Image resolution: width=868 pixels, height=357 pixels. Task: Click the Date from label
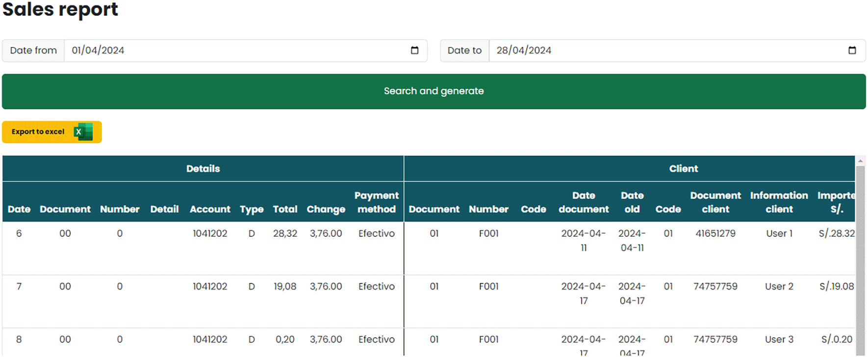[x=33, y=51]
